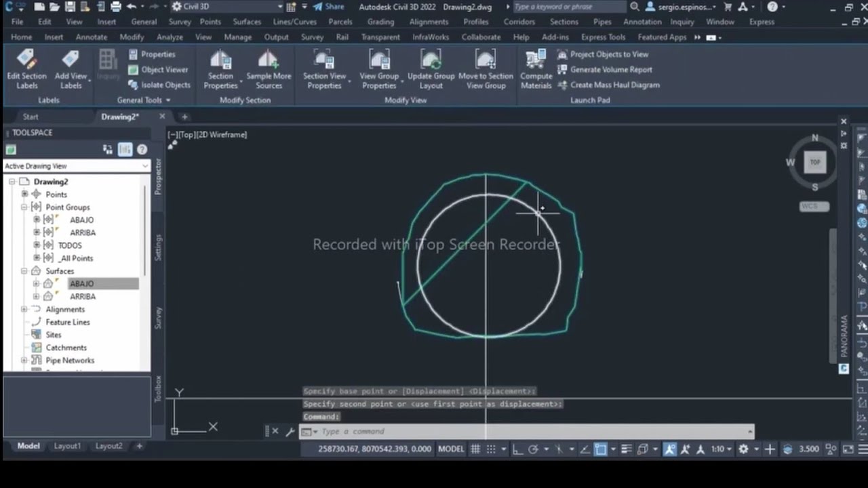Click the MODEL space status button
Image resolution: width=868 pixels, height=488 pixels.
pos(451,449)
